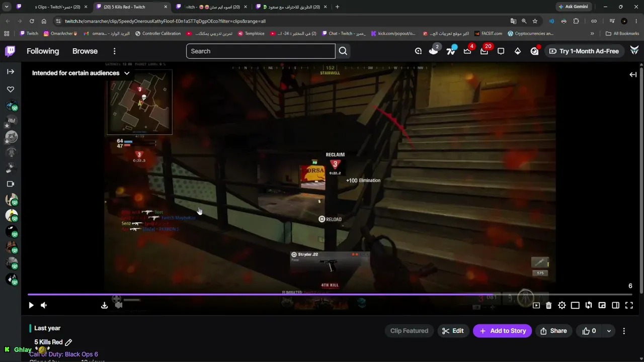
Task: Click the swap arrows player icon
Action: (x=589, y=305)
